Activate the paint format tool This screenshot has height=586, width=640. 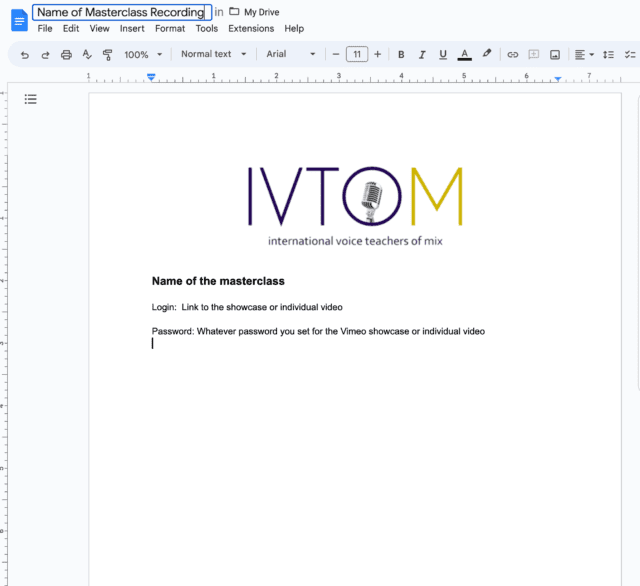tap(107, 55)
